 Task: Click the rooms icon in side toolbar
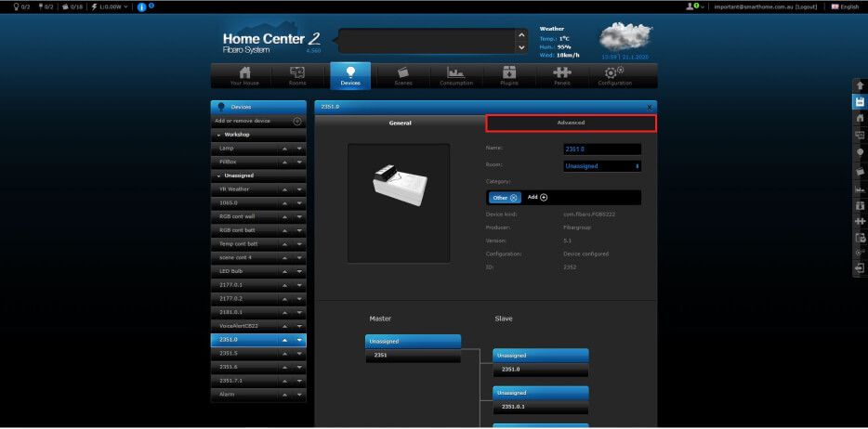(x=860, y=135)
